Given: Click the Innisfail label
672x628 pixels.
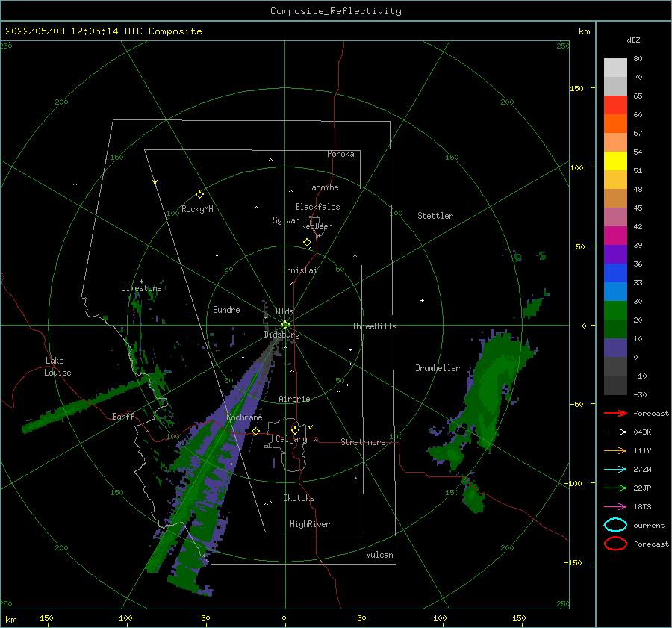Looking at the screenshot, I should (302, 270).
